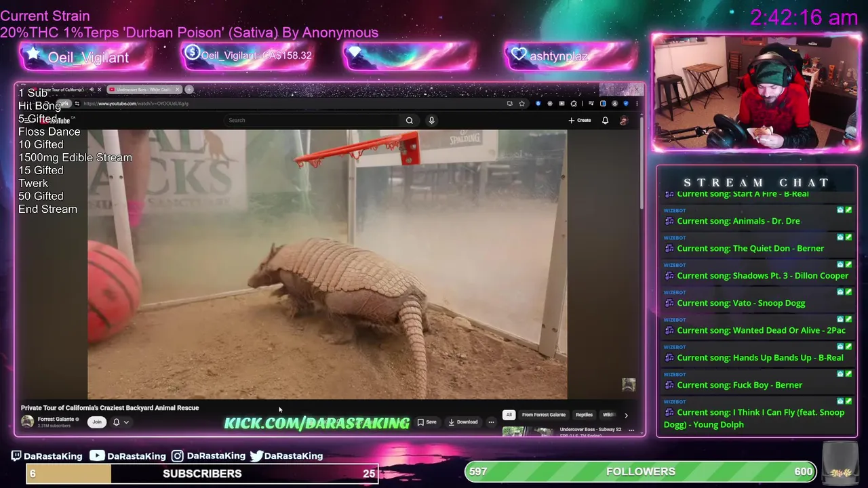This screenshot has height=488, width=868.
Task: Click the 'Floss Dance' goal text
Action: click(x=50, y=131)
